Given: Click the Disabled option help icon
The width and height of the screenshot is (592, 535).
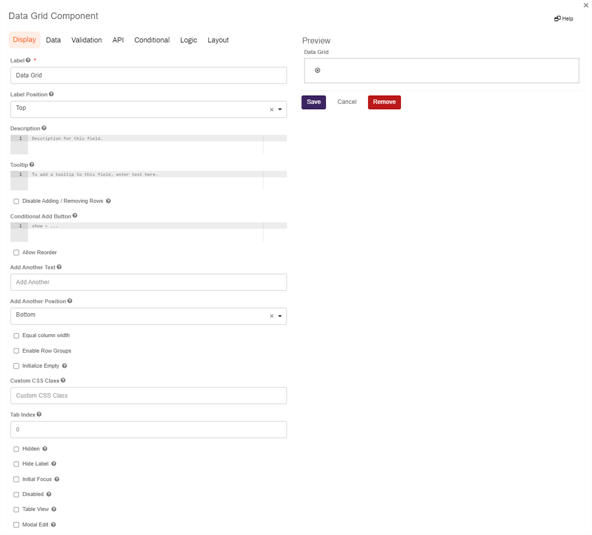Looking at the screenshot, I should (x=49, y=494).
